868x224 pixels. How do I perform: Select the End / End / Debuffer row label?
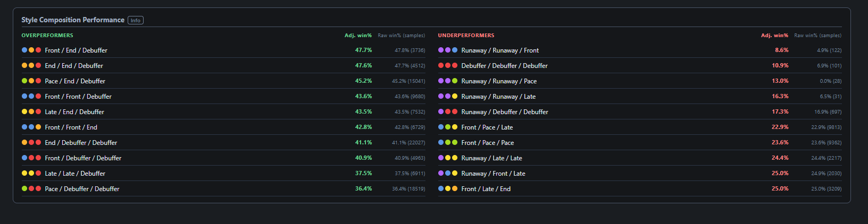click(74, 66)
